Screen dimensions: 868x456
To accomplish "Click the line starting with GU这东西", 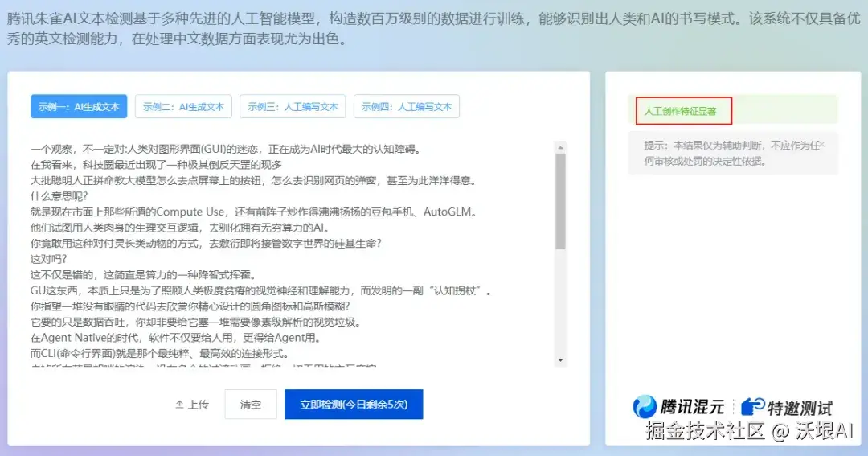I will pyautogui.click(x=261, y=290).
